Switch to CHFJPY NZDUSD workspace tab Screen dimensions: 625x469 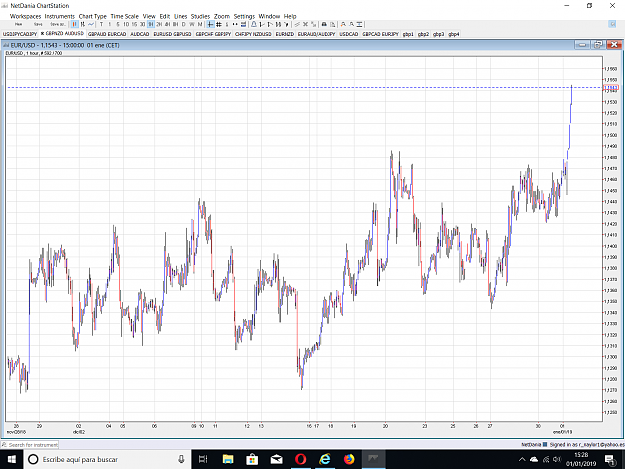253,34
